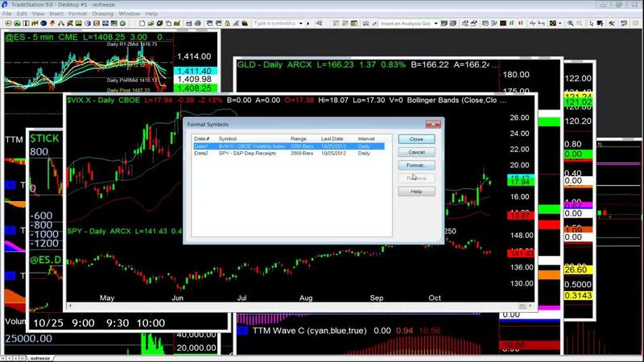The image size is (644, 362).
Task: Open the Insert an Analysis Group dropdown
Action: 436,23
